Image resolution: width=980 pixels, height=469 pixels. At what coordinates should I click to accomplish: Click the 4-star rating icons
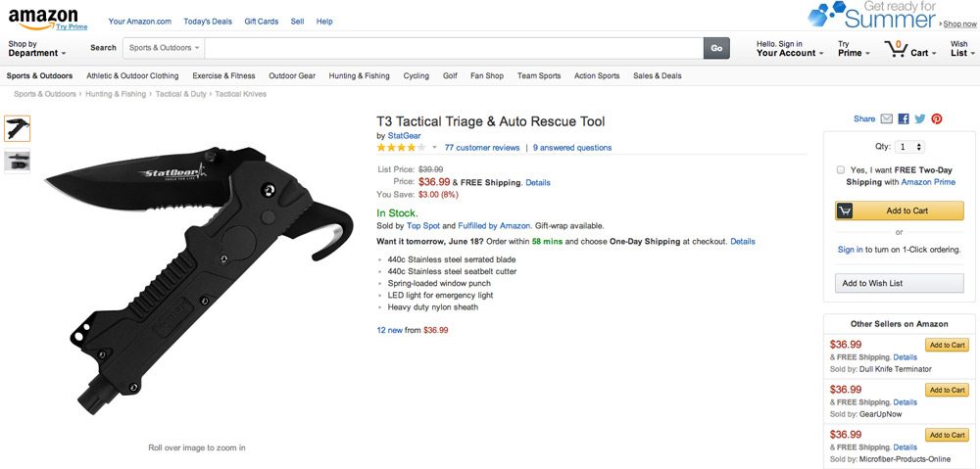tap(401, 148)
